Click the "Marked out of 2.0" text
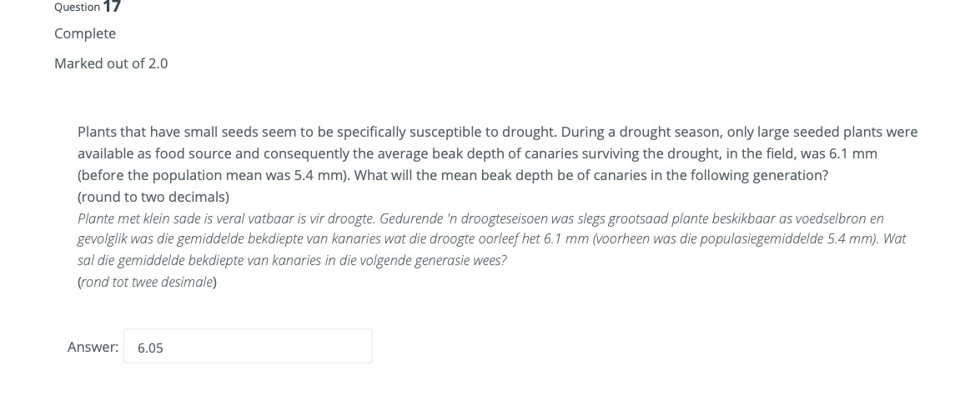Screen dimensions: 980x396 point(111,63)
